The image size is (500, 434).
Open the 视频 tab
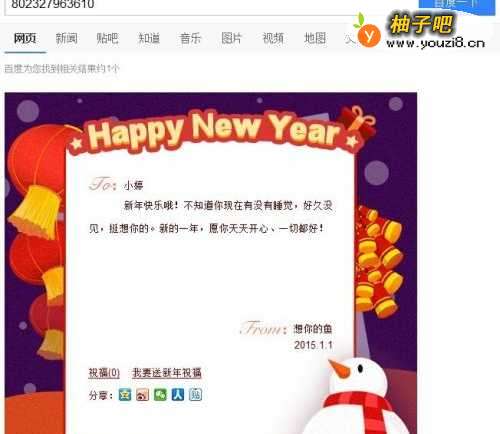273,39
